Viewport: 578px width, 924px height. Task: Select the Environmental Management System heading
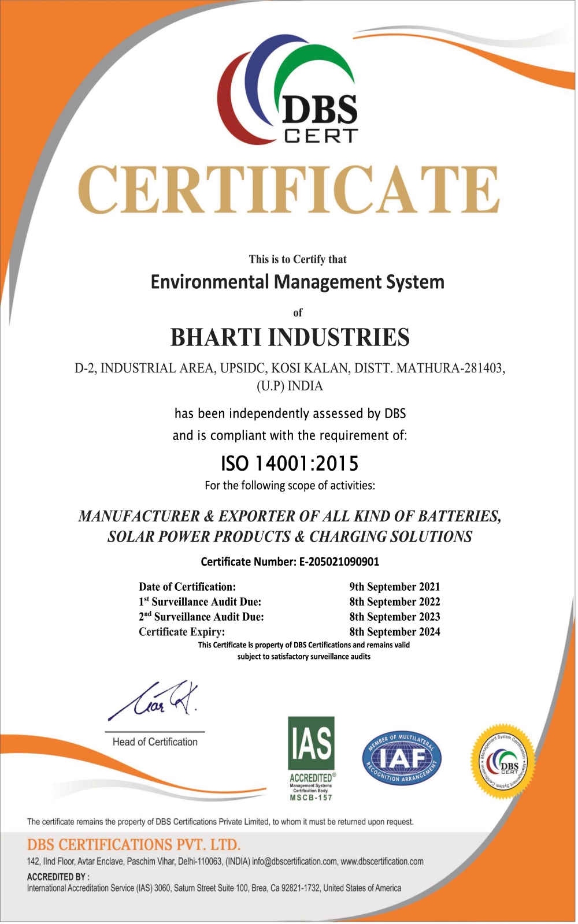click(x=298, y=282)
